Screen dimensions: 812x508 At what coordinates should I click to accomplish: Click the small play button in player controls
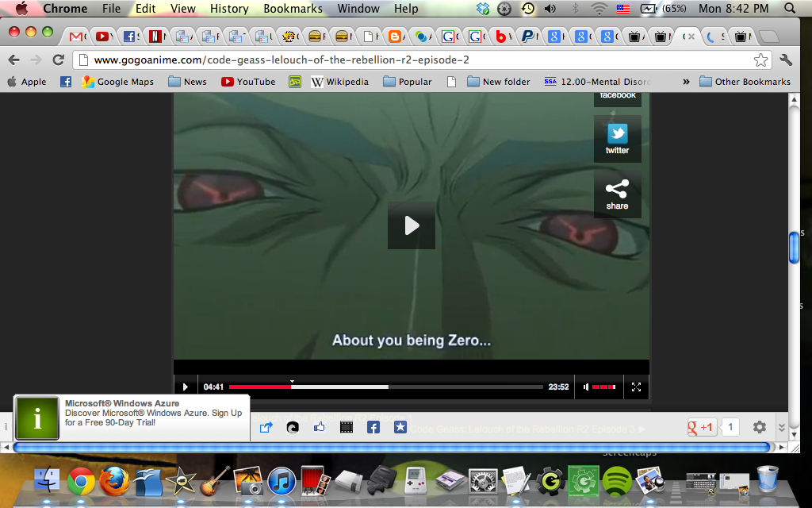coord(185,387)
